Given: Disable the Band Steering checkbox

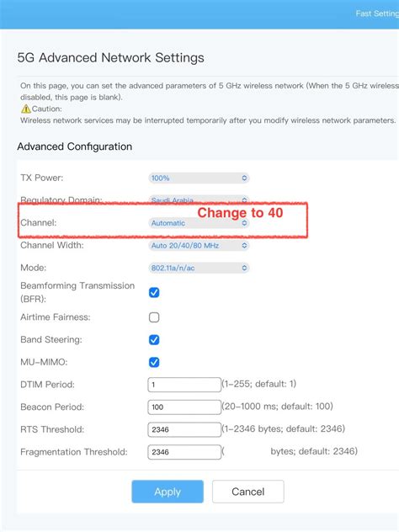Looking at the screenshot, I should tap(154, 339).
